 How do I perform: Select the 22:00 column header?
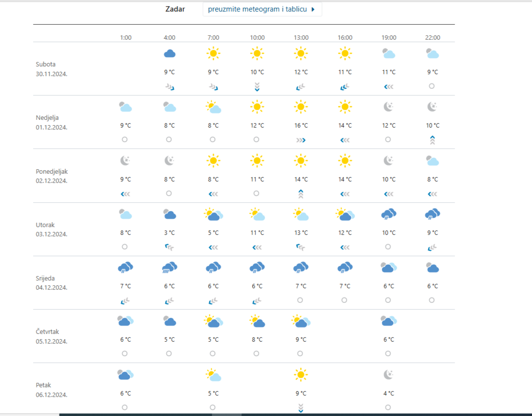(x=432, y=37)
